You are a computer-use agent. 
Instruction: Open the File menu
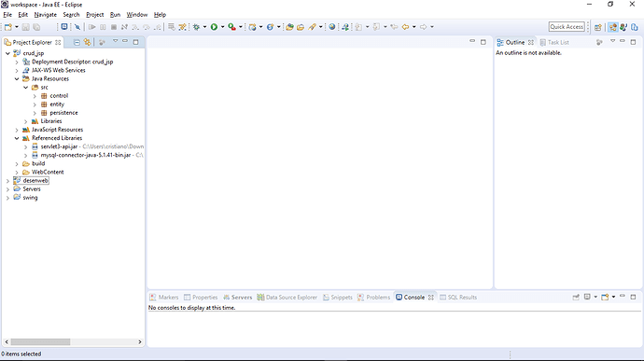point(7,15)
